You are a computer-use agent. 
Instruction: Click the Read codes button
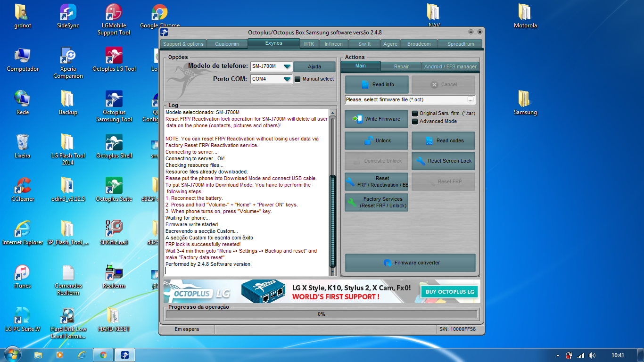[x=443, y=141]
